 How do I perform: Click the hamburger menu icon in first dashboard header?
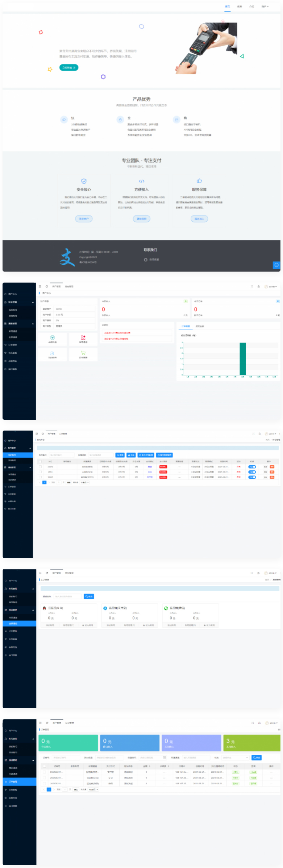pos(40,286)
